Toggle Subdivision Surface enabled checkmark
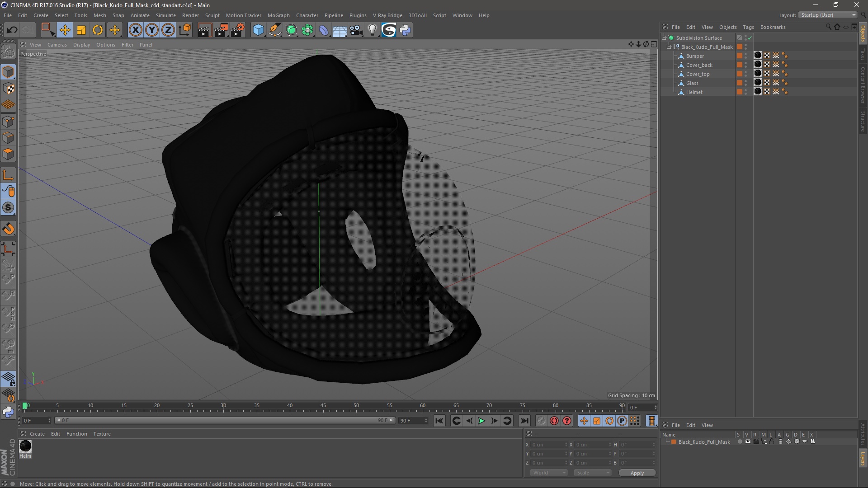The width and height of the screenshot is (868, 488). tap(750, 38)
